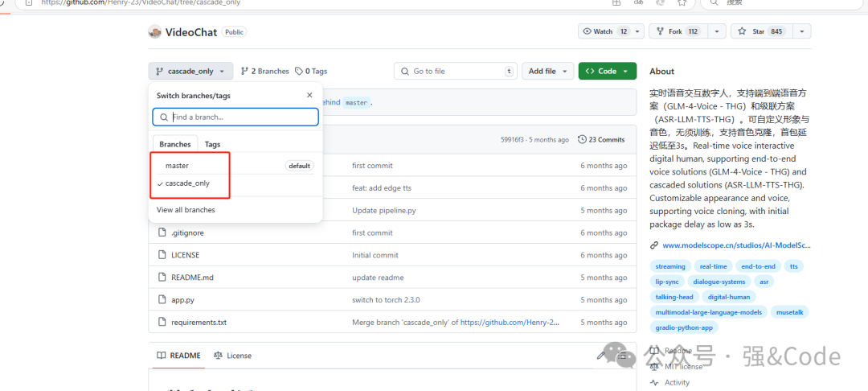
Task: Open the app.py file
Action: (182, 300)
